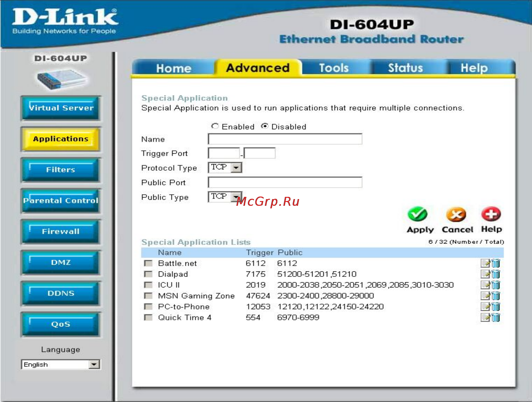Edit the Battle.net entry
The image size is (532, 402).
[486, 263]
